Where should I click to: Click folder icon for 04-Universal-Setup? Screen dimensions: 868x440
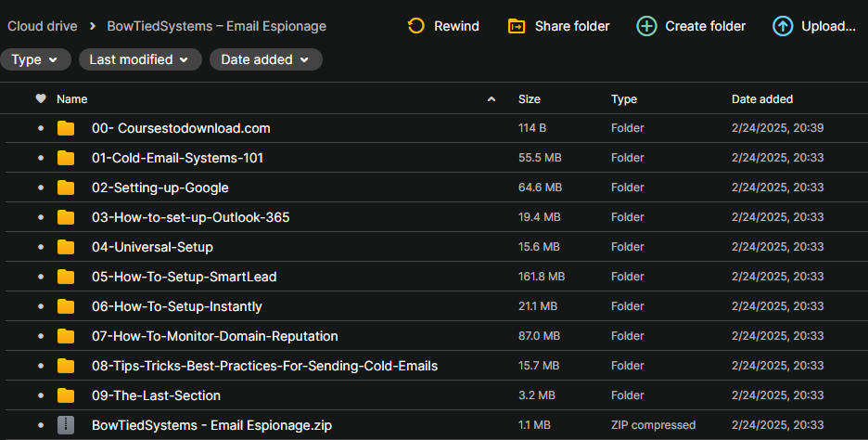(66, 247)
